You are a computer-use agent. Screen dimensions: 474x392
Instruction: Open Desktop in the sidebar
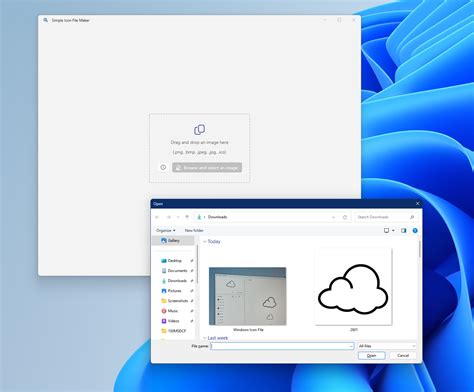point(174,261)
